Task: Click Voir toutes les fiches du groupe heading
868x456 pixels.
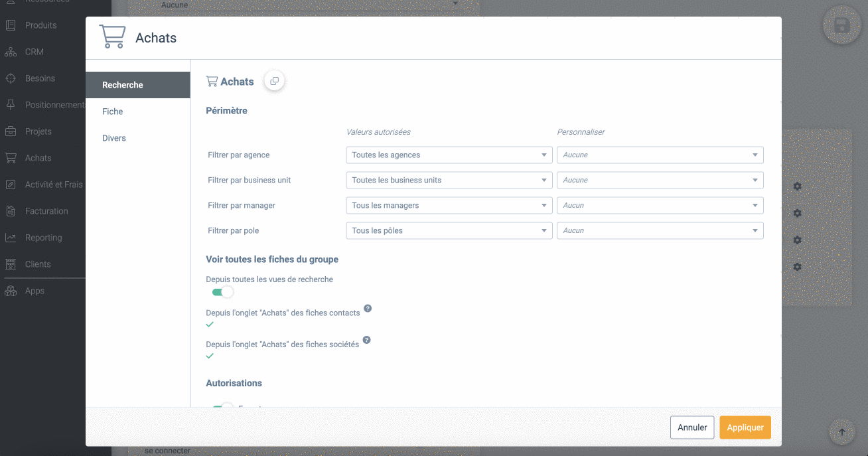Action: (x=272, y=260)
